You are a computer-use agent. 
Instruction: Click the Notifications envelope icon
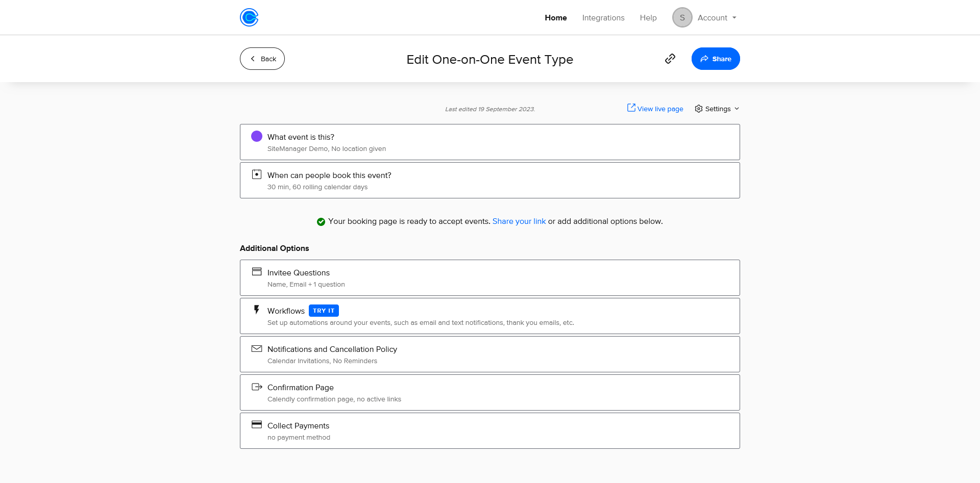point(257,349)
